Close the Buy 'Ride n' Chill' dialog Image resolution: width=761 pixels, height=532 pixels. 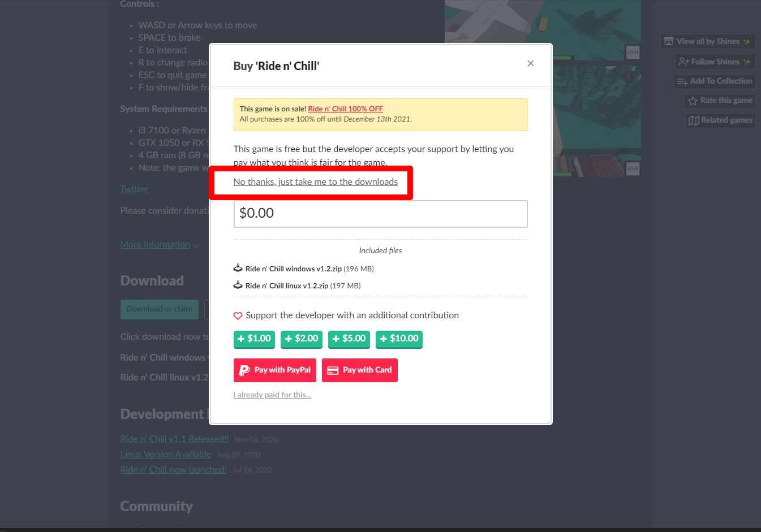[x=530, y=63]
